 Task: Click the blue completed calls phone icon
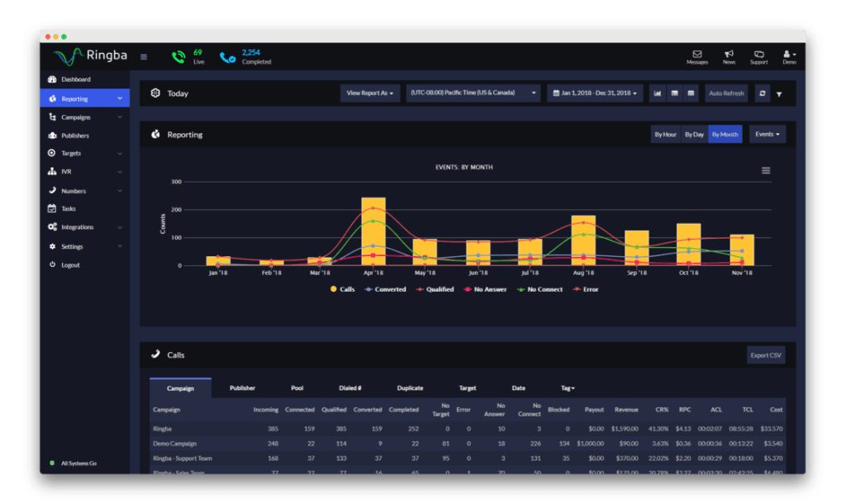click(228, 57)
